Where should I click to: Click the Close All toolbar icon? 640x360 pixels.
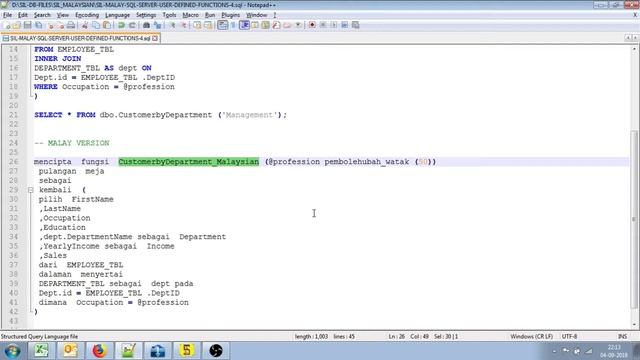tap(60, 25)
